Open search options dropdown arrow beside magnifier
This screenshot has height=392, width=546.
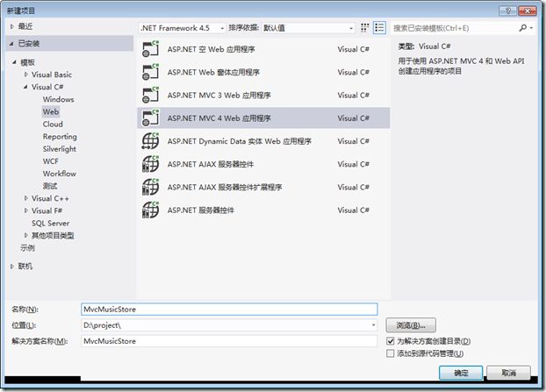click(x=531, y=28)
